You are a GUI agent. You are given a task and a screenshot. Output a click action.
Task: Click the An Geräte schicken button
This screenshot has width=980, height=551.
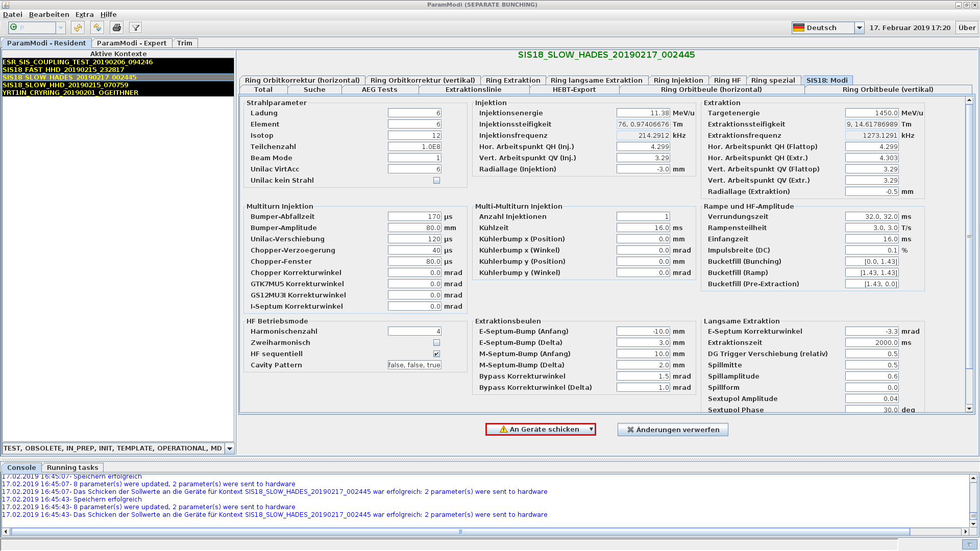(x=541, y=430)
